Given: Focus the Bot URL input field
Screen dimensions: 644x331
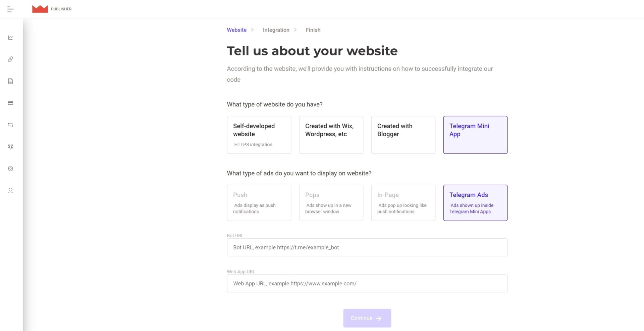Looking at the screenshot, I should point(367,247).
